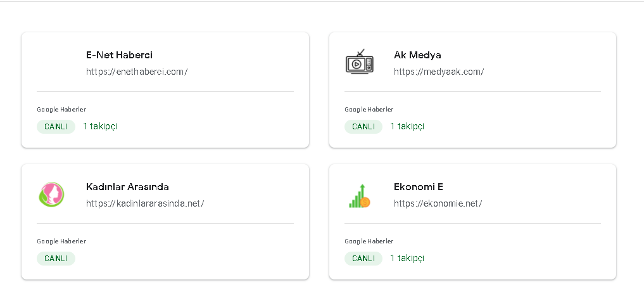Open the Kadınlar Arasında publication title
Screen dimensions: 644x289
pos(127,186)
